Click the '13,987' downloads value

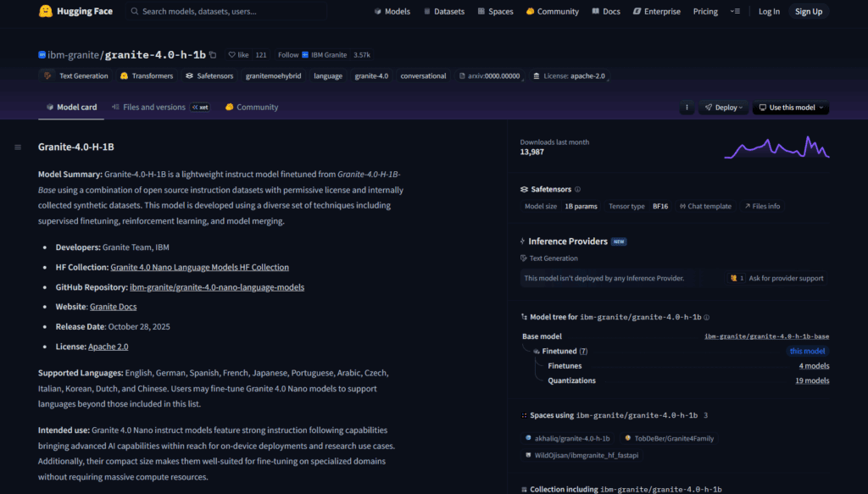(x=531, y=153)
